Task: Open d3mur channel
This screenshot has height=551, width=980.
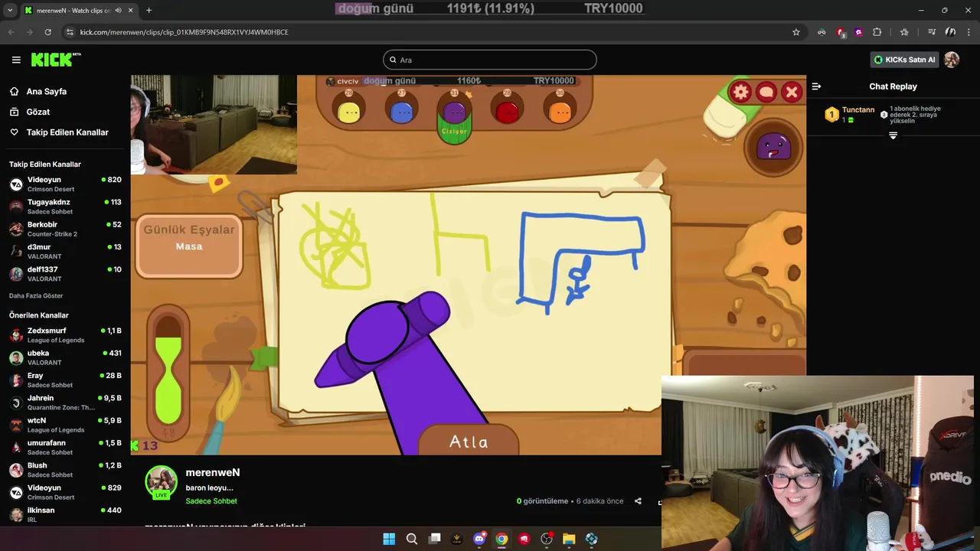Action: point(65,251)
